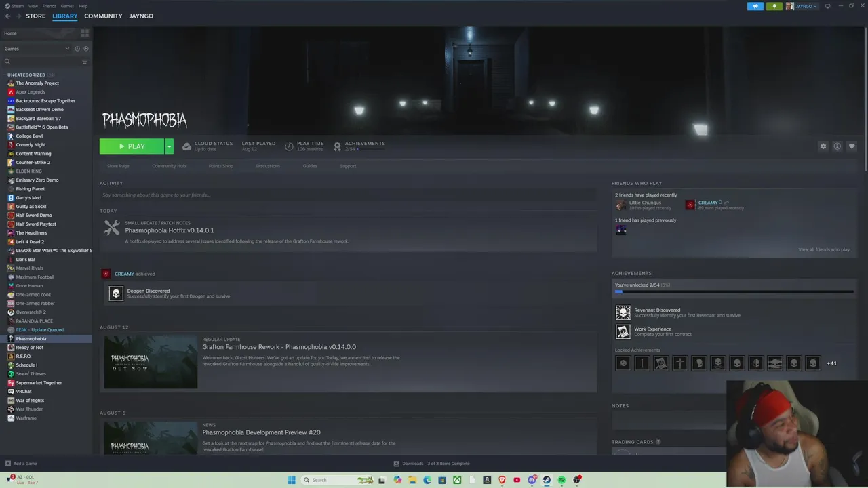This screenshot has height=488, width=868.
Task: Click the blue announcements megaphone icon
Action: click(755, 6)
